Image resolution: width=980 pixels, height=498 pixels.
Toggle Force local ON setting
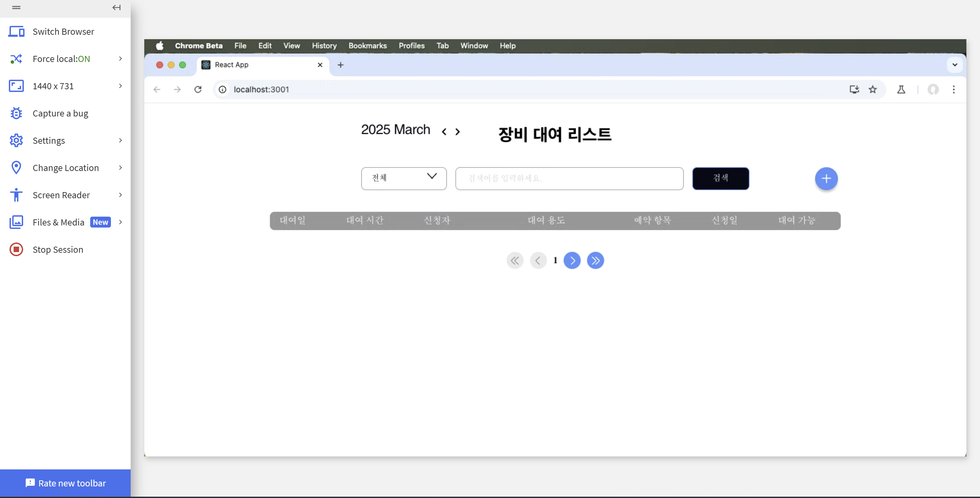(x=61, y=59)
